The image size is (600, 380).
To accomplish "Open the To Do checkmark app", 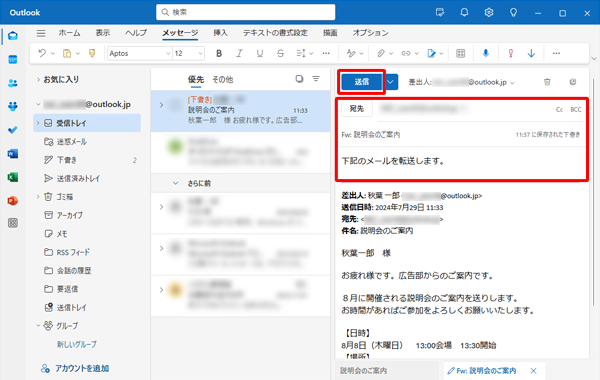I will point(13,130).
